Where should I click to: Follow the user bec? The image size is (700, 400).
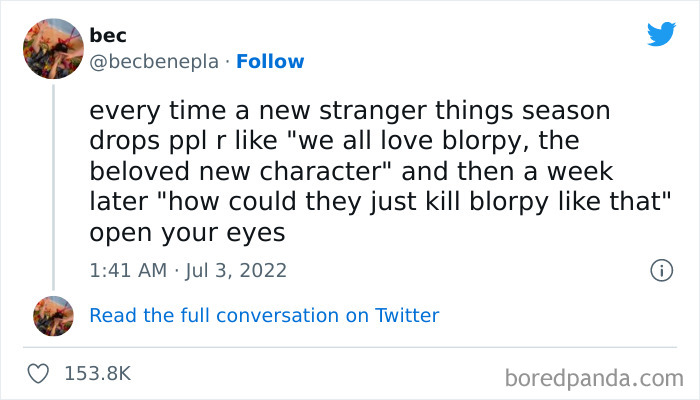point(270,61)
